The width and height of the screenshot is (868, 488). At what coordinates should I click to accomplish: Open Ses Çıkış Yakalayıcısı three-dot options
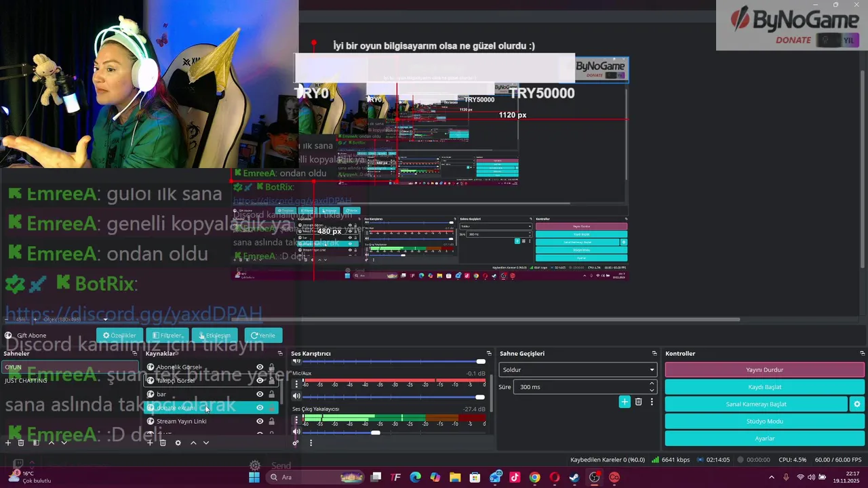[296, 420]
